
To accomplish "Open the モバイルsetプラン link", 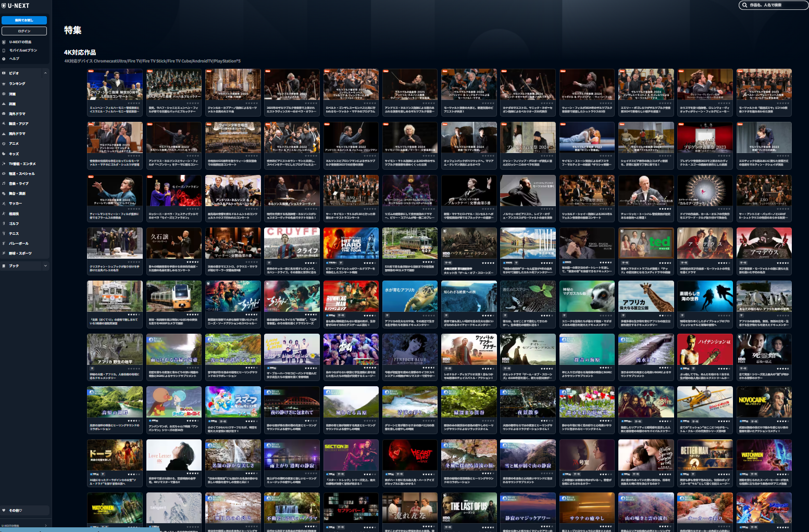I will 23,50.
